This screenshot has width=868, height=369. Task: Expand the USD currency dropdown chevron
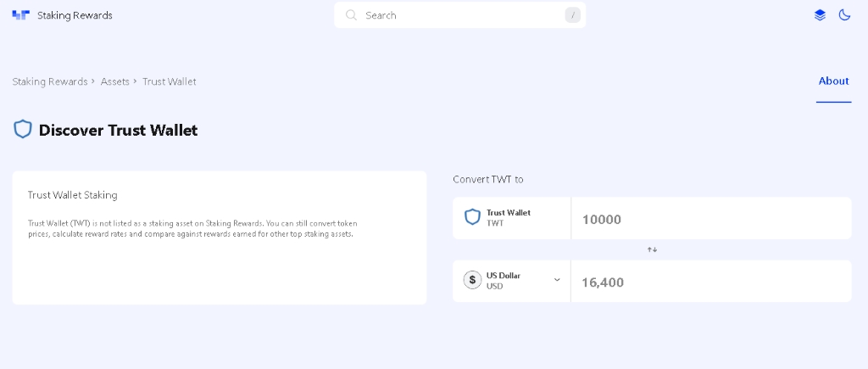pos(557,280)
